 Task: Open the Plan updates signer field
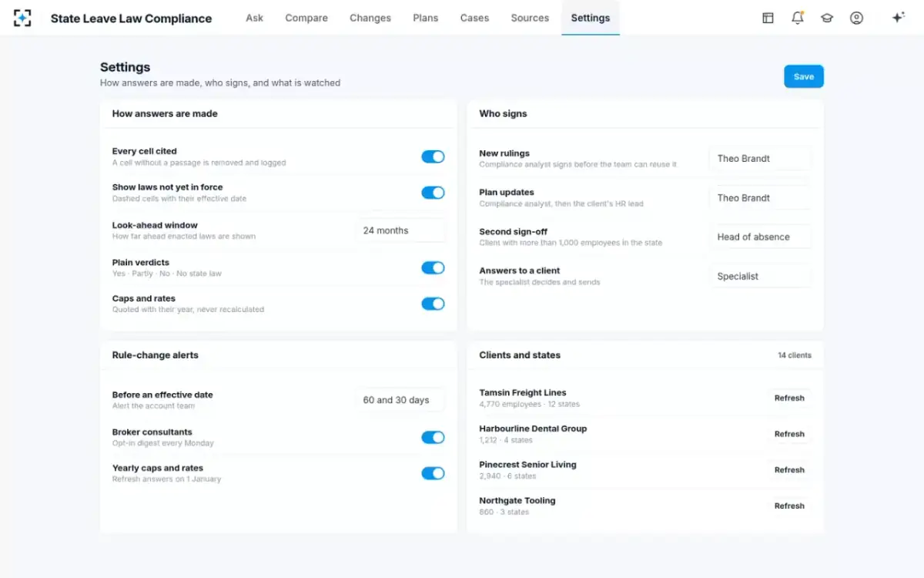click(760, 198)
